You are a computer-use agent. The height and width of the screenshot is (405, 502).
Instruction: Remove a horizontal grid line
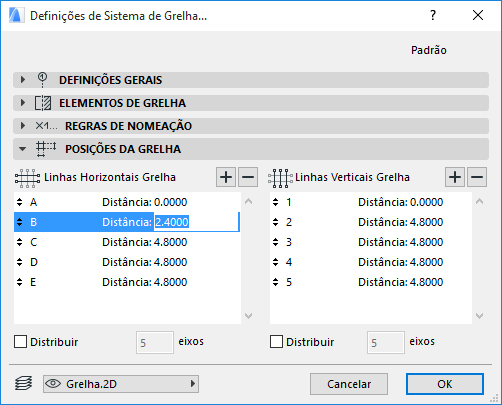tap(248, 177)
